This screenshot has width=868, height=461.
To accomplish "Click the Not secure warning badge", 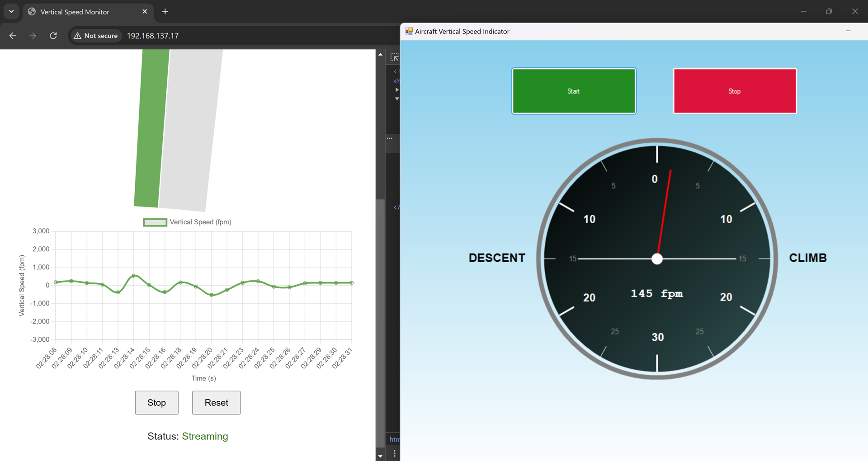I will coord(96,36).
